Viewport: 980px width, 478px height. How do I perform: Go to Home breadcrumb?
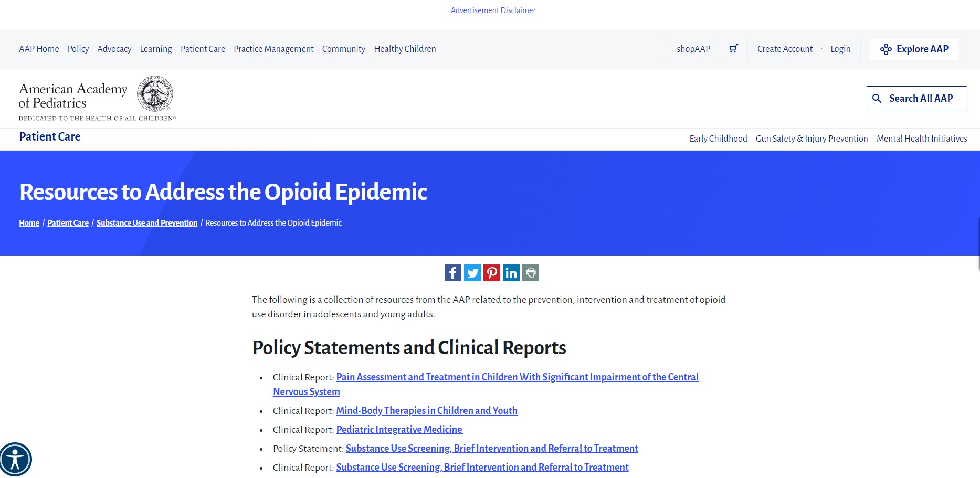[29, 223]
